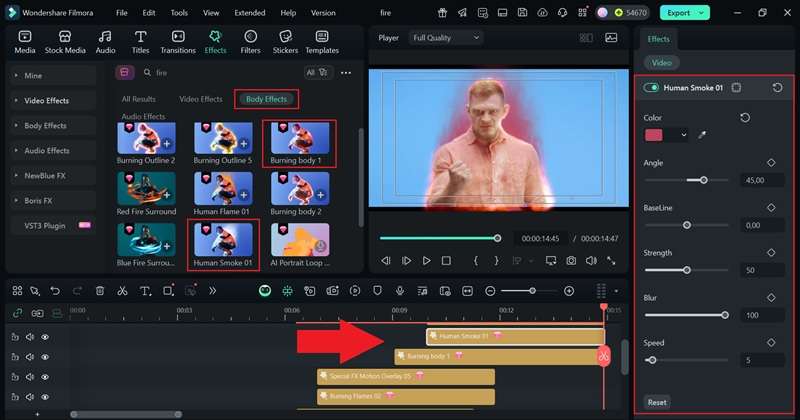
Task: Open the Titles panel
Action: pyautogui.click(x=140, y=42)
